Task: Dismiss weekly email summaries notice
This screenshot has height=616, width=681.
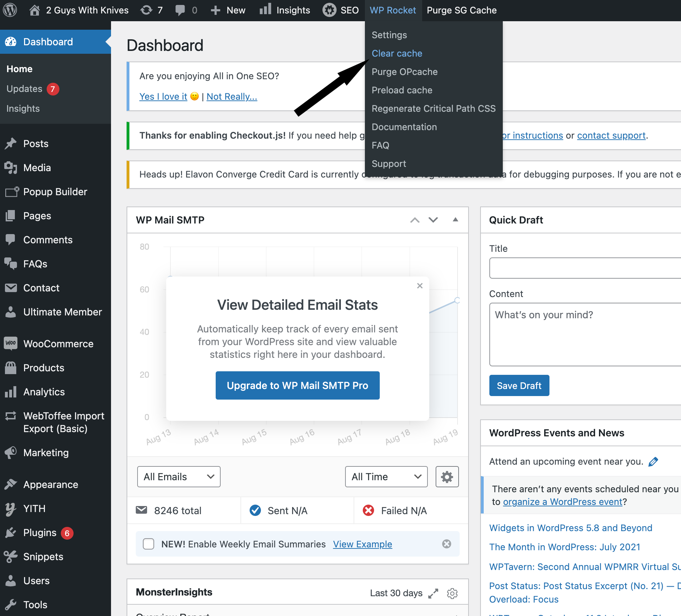Action: click(447, 544)
